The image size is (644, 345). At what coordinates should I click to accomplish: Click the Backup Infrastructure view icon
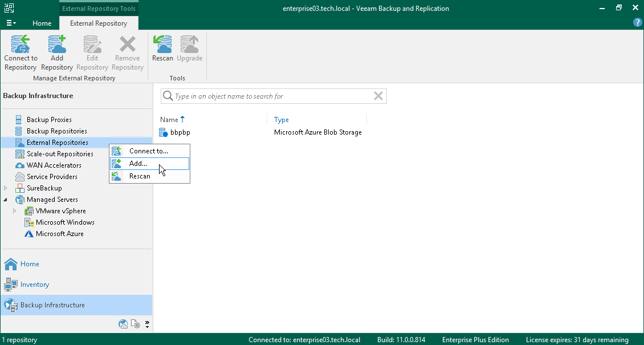(x=11, y=305)
